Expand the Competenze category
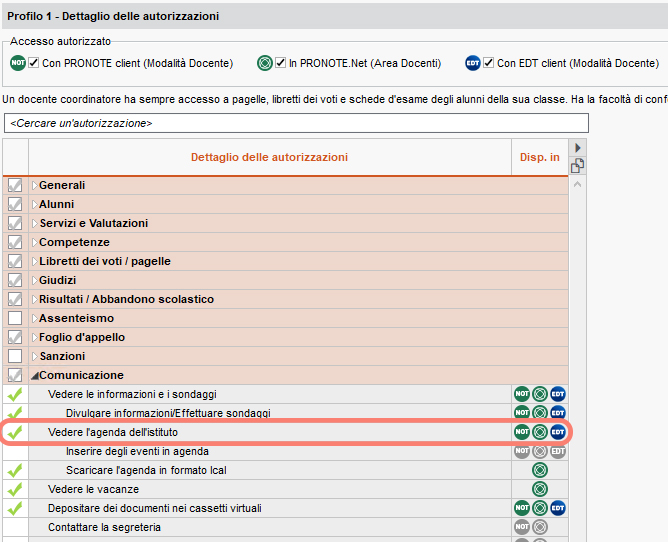This screenshot has width=668, height=542. coord(35,242)
